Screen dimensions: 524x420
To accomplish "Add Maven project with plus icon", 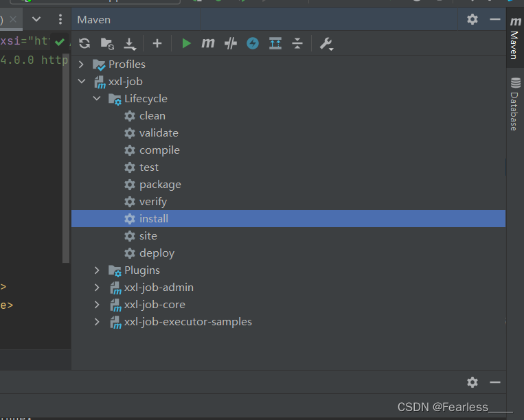I will coord(157,43).
